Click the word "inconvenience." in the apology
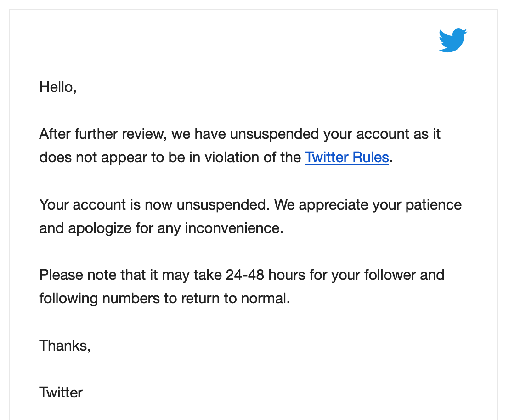 coord(234,228)
